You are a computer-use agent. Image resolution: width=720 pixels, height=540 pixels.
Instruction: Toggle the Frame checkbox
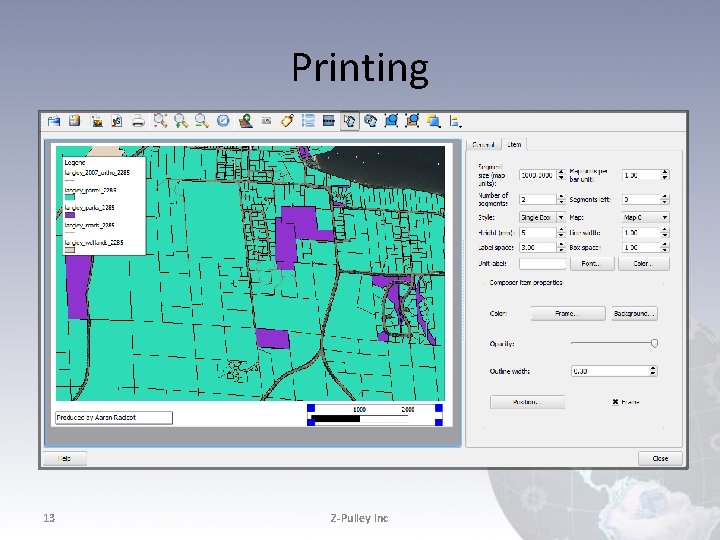pyautogui.click(x=615, y=402)
